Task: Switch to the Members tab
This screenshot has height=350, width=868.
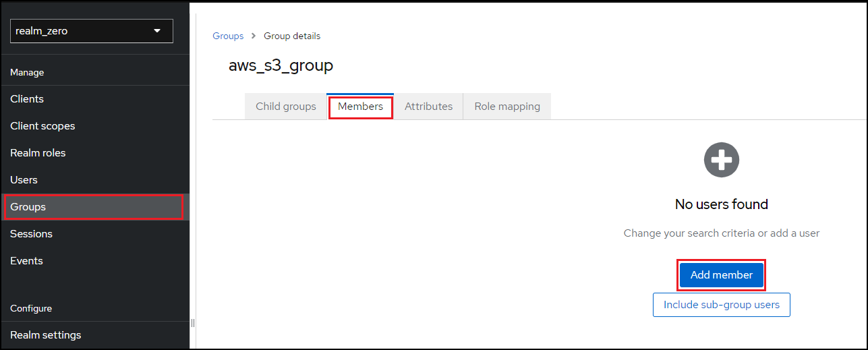Action: [360, 107]
